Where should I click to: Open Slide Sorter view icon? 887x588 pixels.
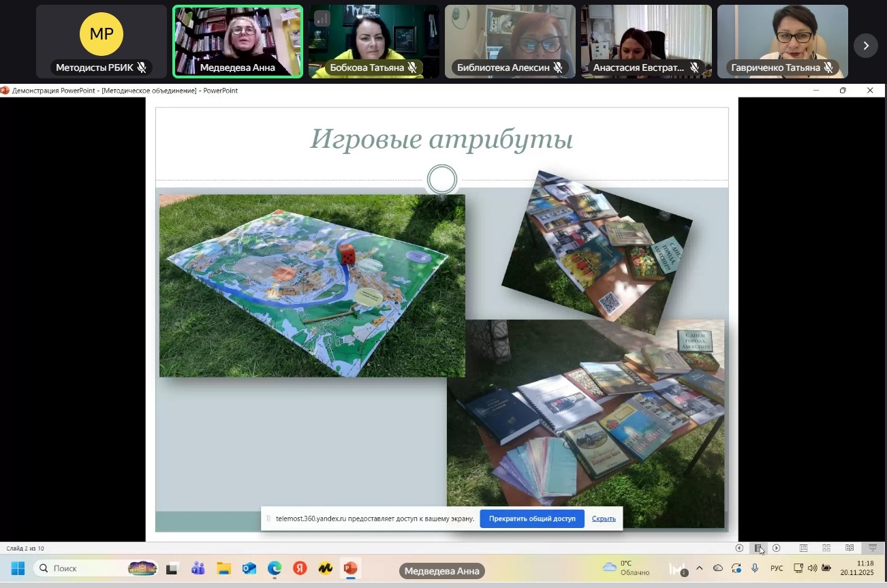(x=826, y=548)
